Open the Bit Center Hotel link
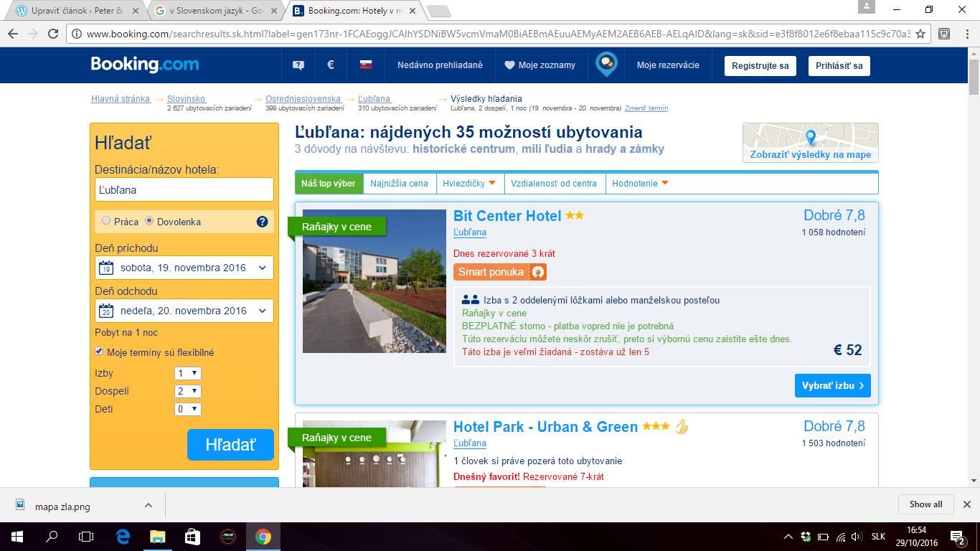The height and width of the screenshot is (551, 980). [507, 216]
